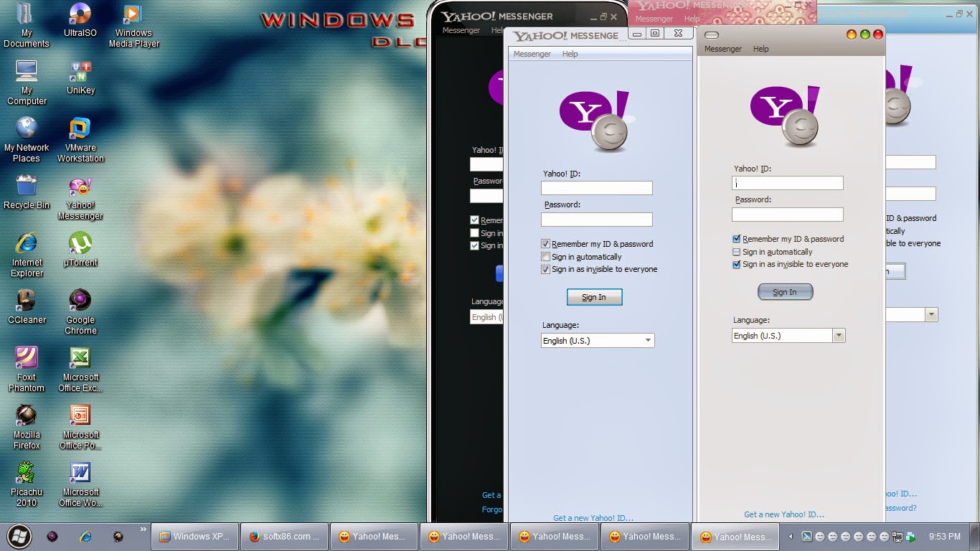Image resolution: width=980 pixels, height=551 pixels.
Task: Click the Picachu 2010 desktop icon
Action: (27, 484)
